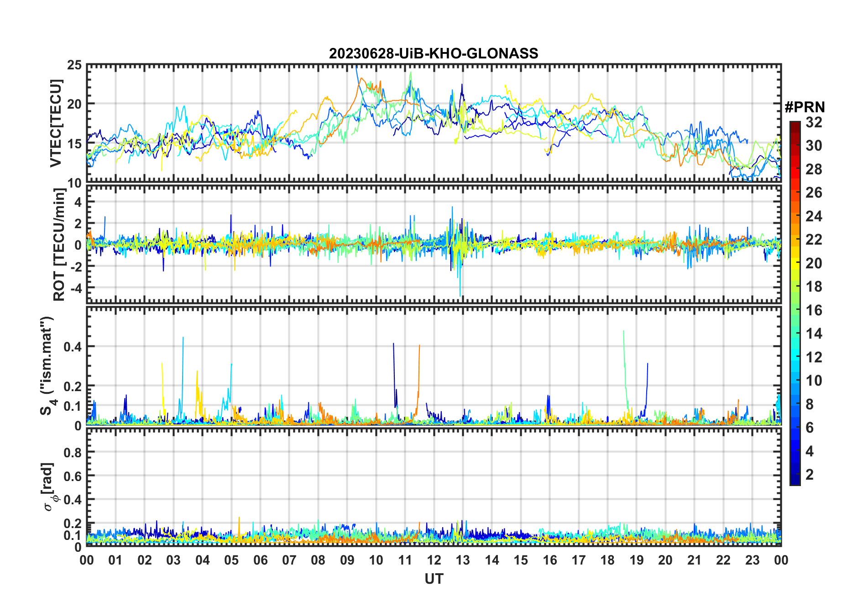Select hour label 19 on the UT axis

tap(637, 560)
